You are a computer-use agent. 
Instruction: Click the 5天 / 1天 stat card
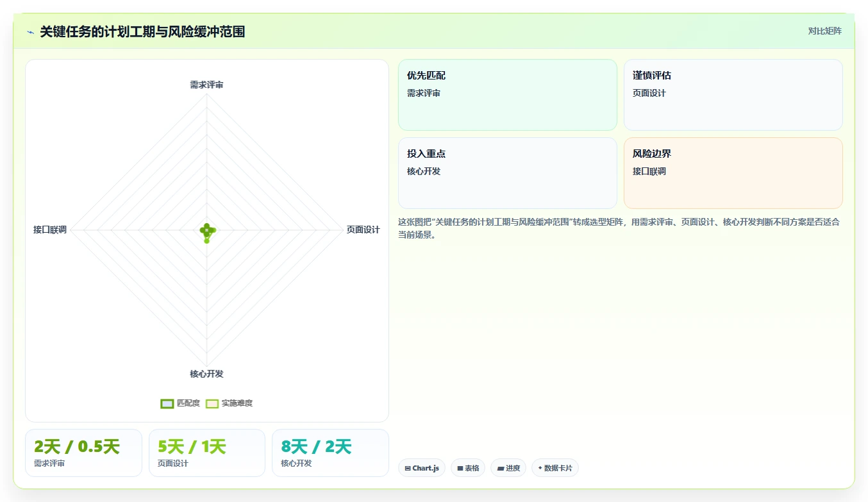[207, 453]
